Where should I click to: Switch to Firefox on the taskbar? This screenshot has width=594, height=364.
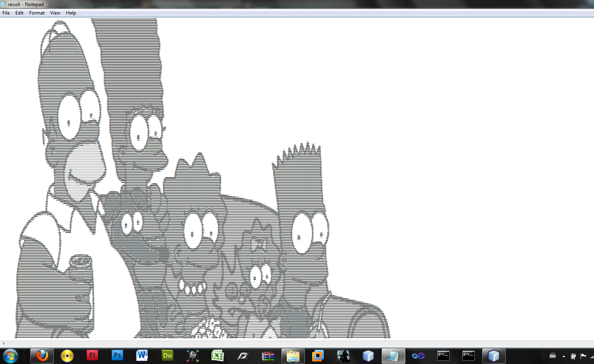(42, 356)
